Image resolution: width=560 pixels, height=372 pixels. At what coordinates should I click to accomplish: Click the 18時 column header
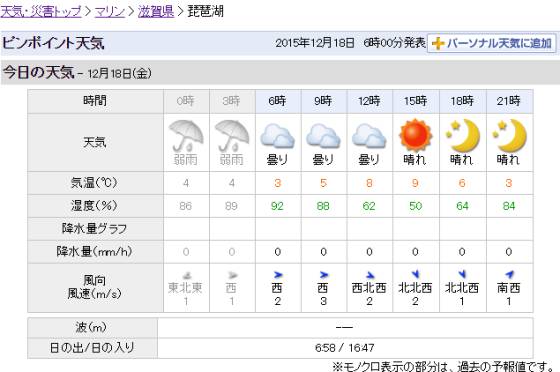pyautogui.click(x=462, y=101)
